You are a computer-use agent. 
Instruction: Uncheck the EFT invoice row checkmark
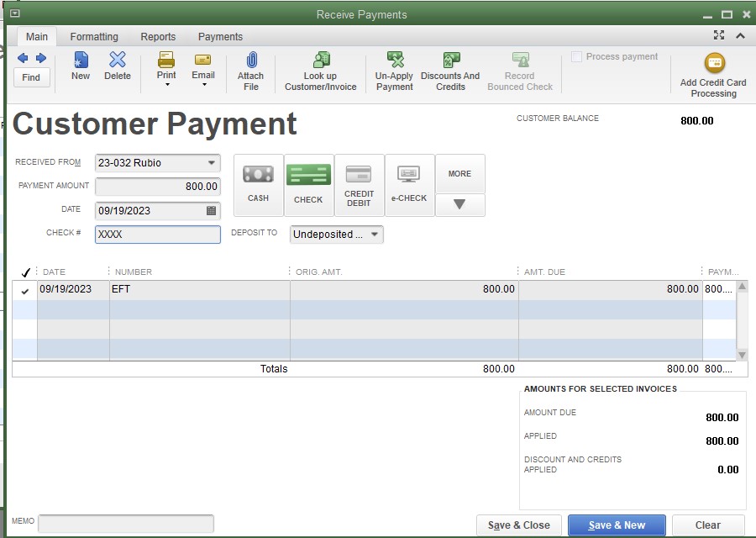(24, 290)
